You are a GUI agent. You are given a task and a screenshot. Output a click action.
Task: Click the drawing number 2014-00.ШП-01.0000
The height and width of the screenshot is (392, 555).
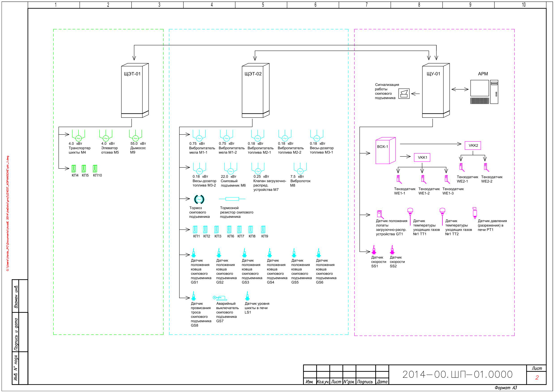pos(457,374)
